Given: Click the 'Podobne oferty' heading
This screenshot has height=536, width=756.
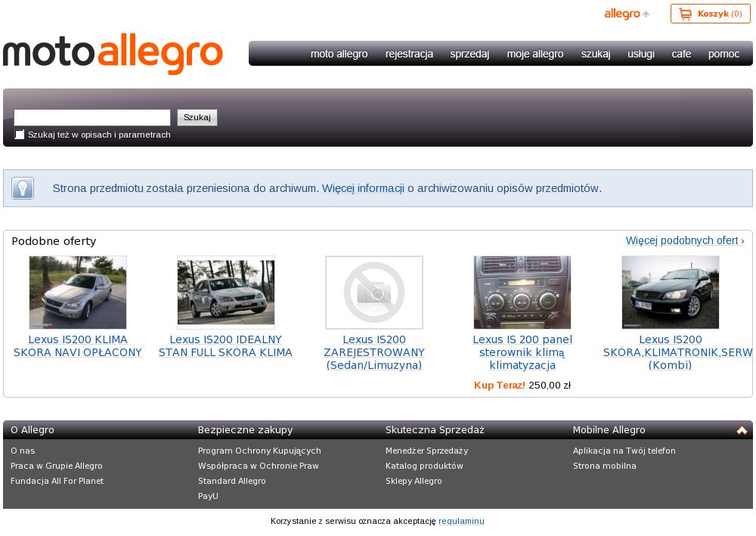Looking at the screenshot, I should coord(54,241).
